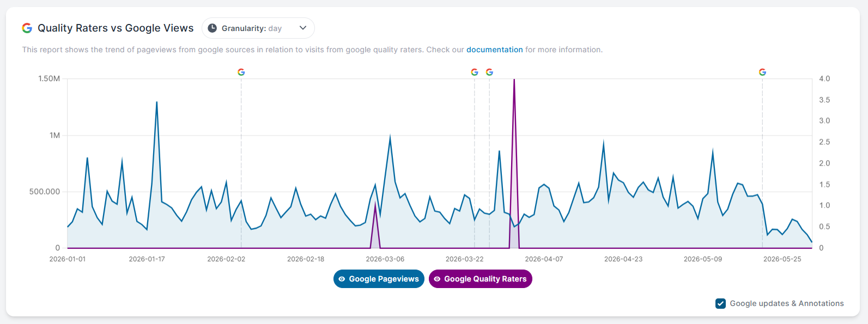
Task: Click the 2026-01-17 x-axis label
Action: (x=147, y=259)
